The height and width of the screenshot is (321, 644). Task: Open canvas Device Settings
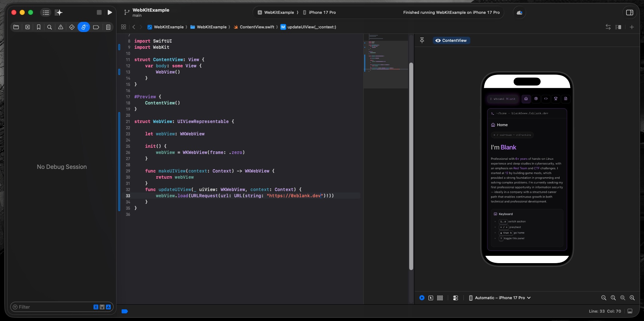point(455,298)
